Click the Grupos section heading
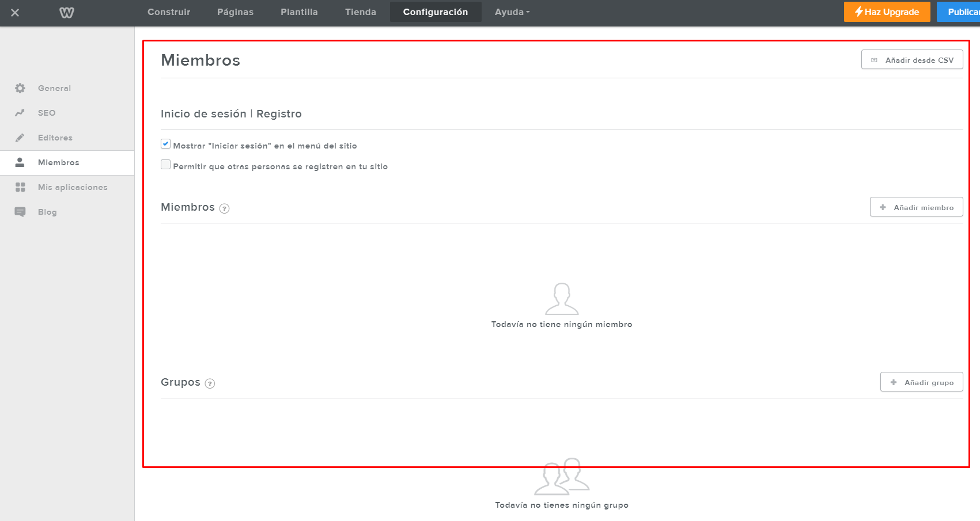This screenshot has width=980, height=521. coord(180,382)
